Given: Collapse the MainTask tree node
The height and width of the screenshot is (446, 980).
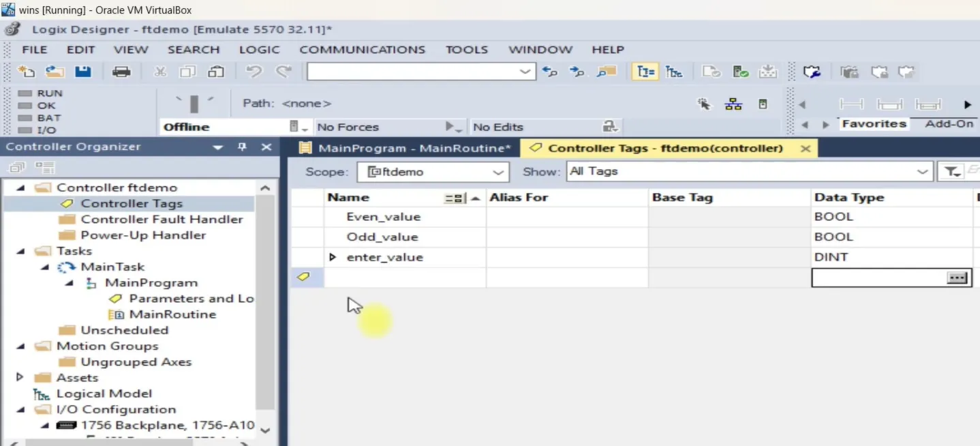Looking at the screenshot, I should tap(44, 267).
